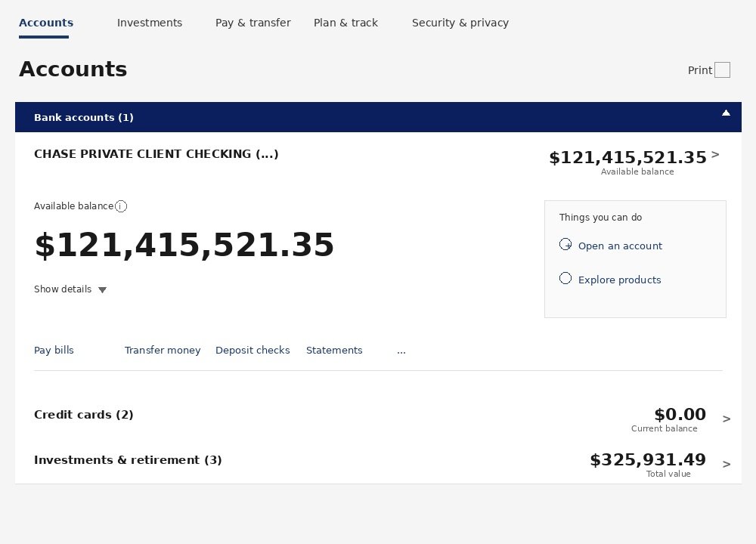The width and height of the screenshot is (756, 544).
Task: Click the Explore products link
Action: [x=620, y=280]
